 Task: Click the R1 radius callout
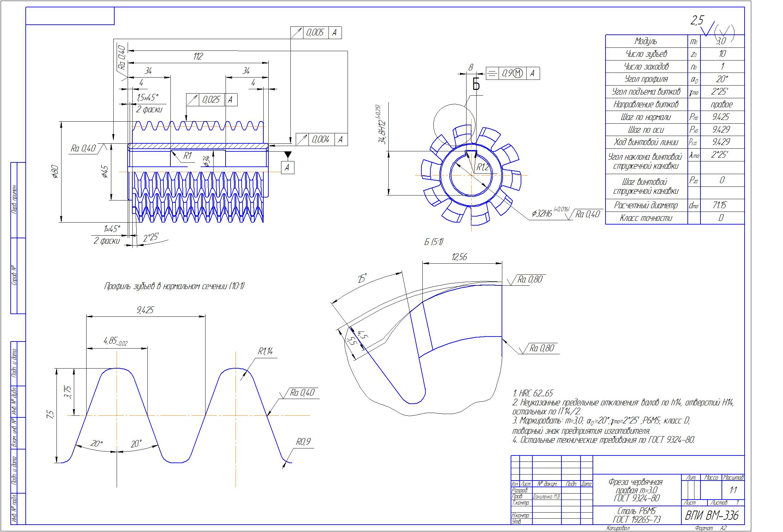click(x=187, y=156)
